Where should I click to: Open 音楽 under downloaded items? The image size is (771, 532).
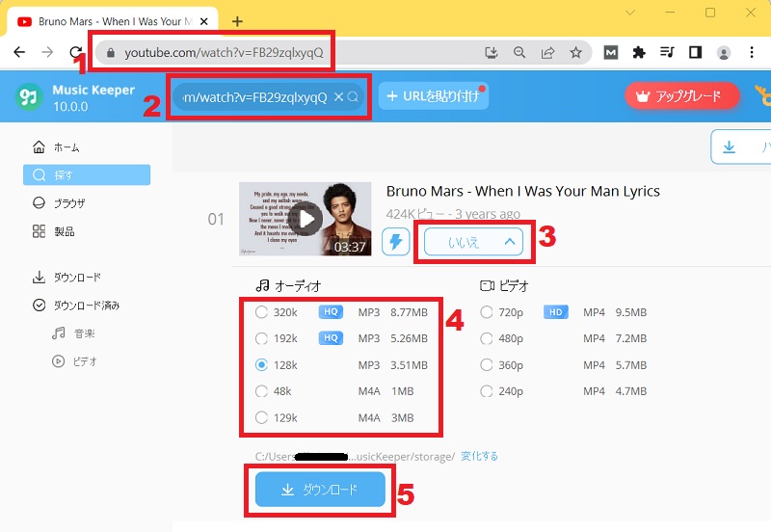[x=73, y=333]
